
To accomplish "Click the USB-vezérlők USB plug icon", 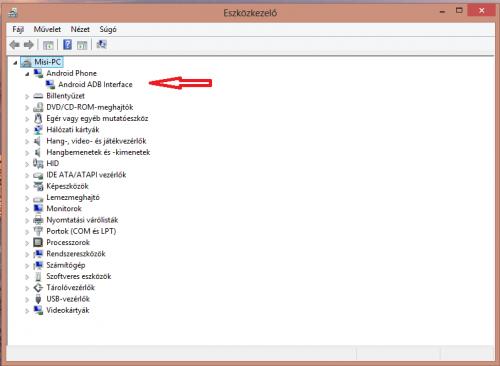I will tap(38, 299).
